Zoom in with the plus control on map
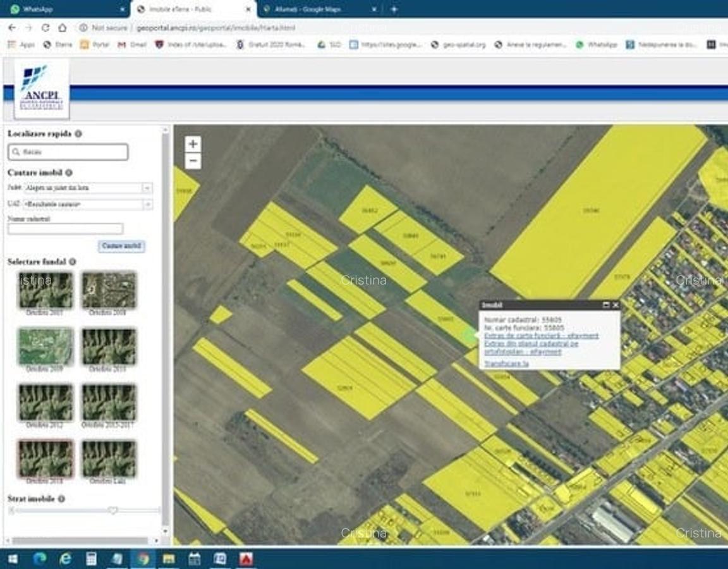Screen dimensions: 728x569 [193, 144]
